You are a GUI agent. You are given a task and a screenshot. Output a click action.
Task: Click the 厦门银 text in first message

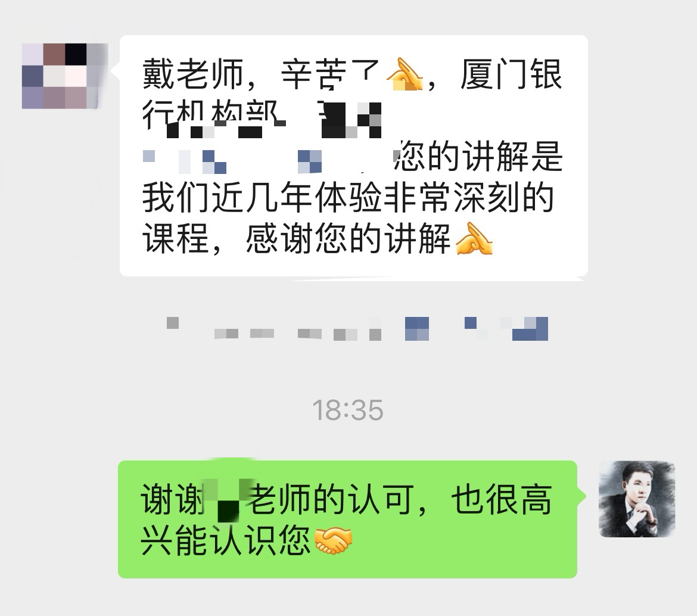point(511,74)
